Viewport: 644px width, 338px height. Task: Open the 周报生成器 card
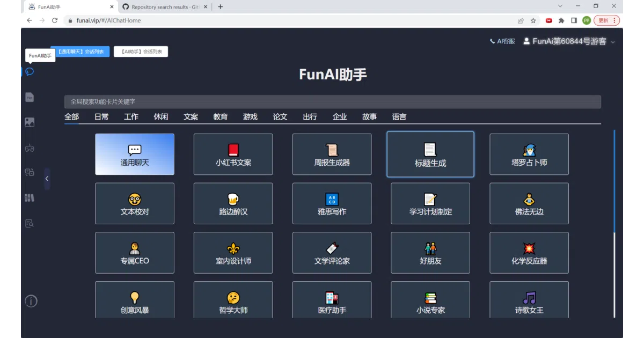[332, 155]
